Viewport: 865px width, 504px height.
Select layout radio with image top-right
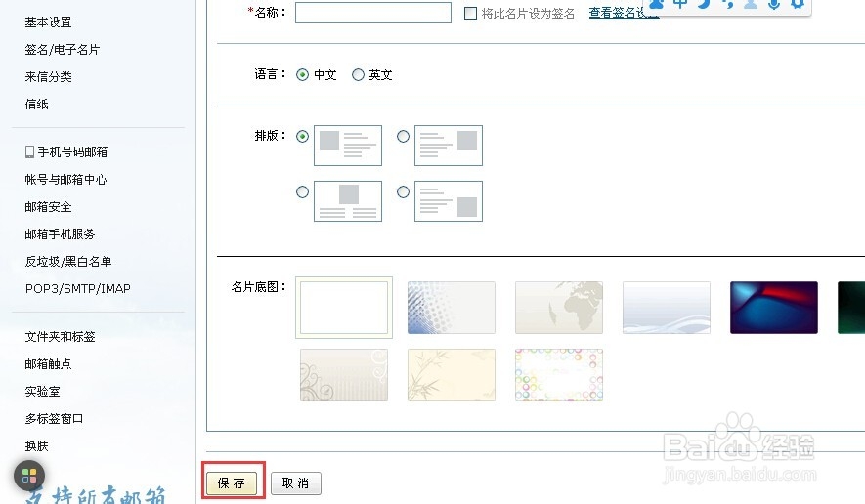pyautogui.click(x=404, y=136)
